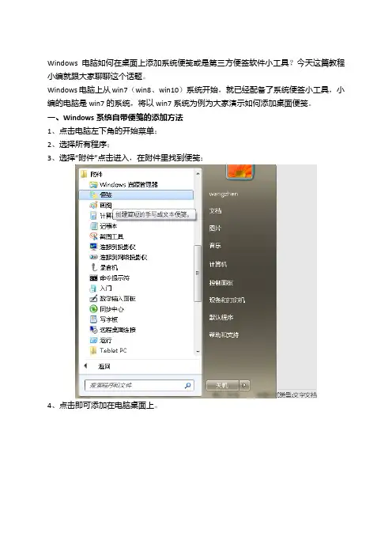Click the 搜索程序和文件 search field
Image resolution: width=392 pixels, height=555 pixels.
(139, 385)
